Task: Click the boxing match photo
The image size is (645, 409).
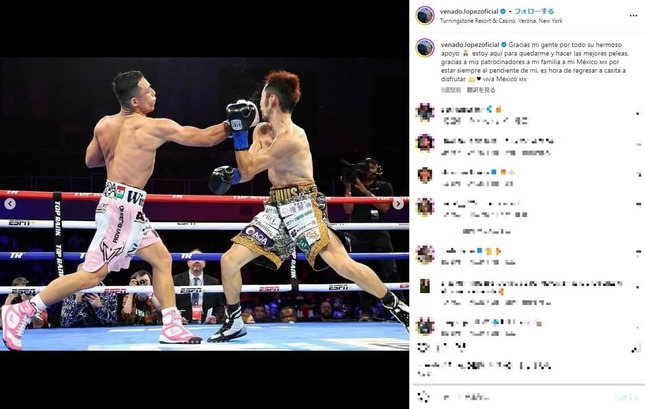Action: coord(204,204)
